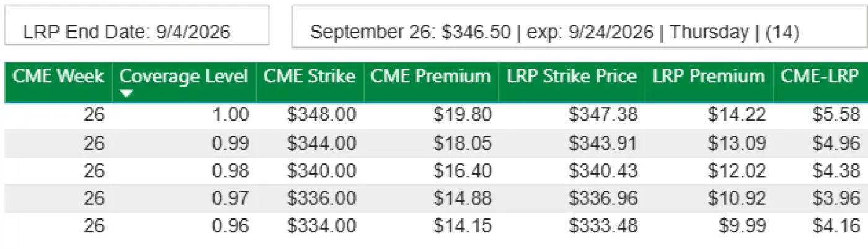Sort by the CME Week column header
Screen dimensions: 868x250
[59, 77]
